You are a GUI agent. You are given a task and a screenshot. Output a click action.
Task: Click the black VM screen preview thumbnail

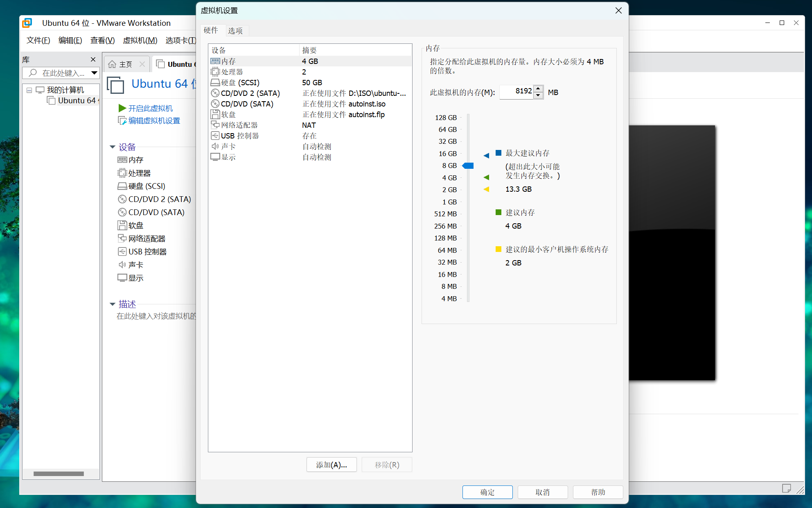tap(672, 253)
